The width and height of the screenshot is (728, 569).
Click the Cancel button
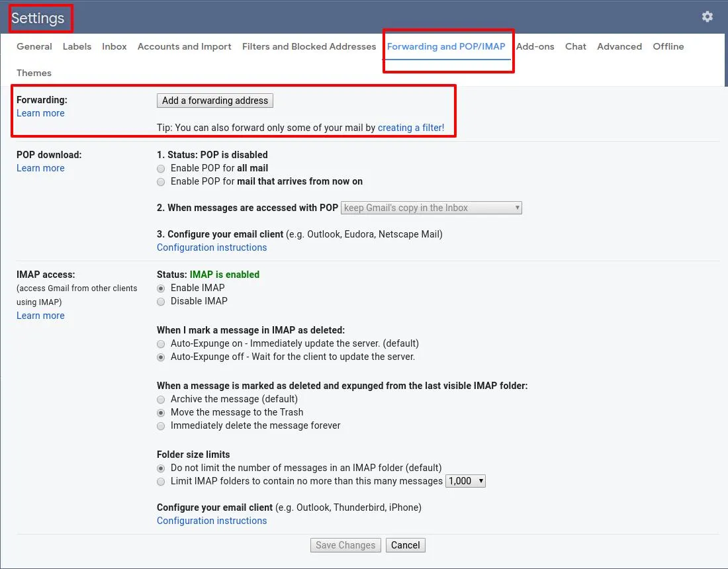[405, 545]
